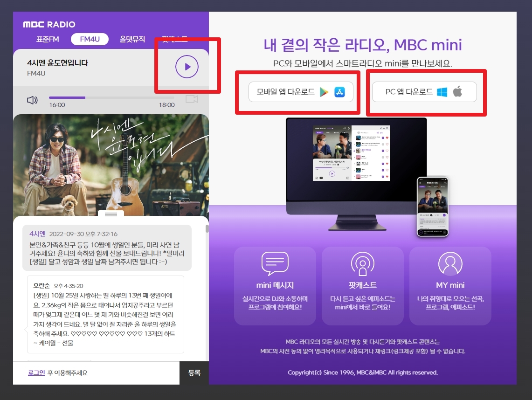Click the MY mini card title
This screenshot has height=400, width=532.
pos(450,285)
